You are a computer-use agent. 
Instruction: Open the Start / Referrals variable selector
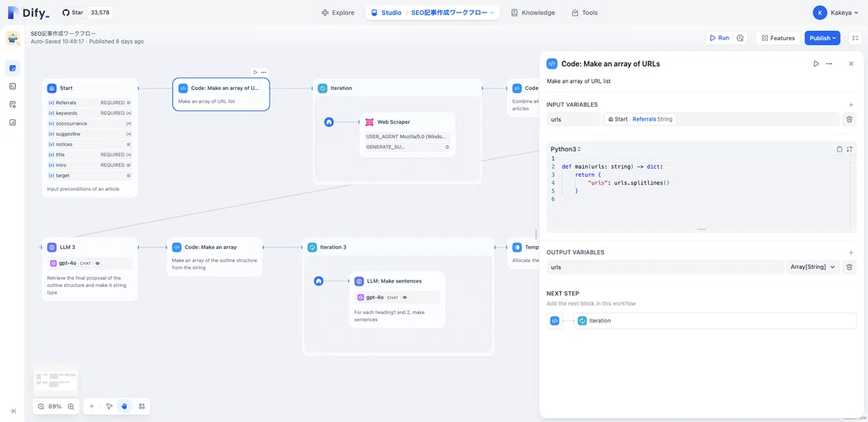[x=720, y=119]
